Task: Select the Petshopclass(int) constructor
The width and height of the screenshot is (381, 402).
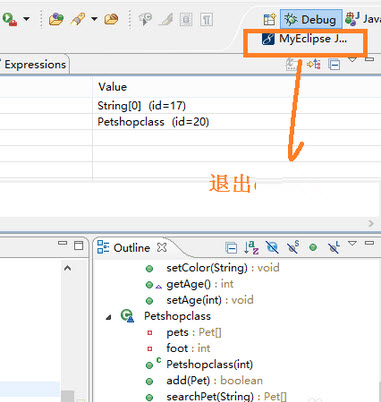Action: point(209,364)
